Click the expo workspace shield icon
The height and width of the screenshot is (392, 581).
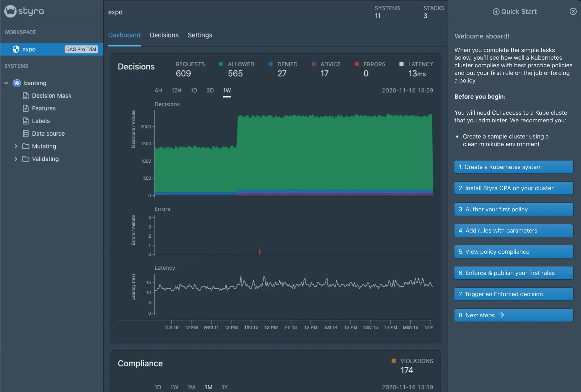(x=16, y=49)
